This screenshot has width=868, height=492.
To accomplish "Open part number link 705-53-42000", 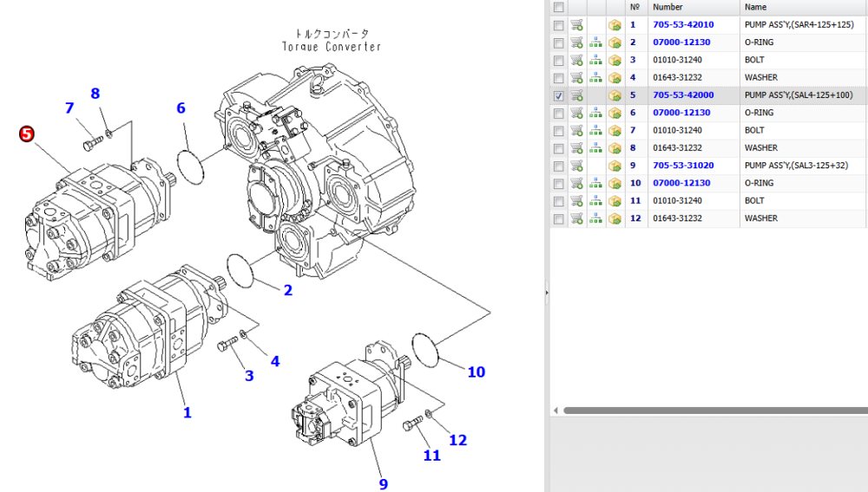I will pos(683,95).
